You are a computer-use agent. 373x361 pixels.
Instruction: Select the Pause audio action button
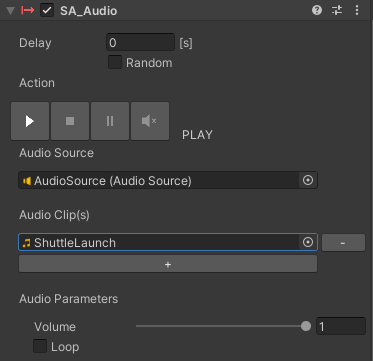click(x=110, y=121)
